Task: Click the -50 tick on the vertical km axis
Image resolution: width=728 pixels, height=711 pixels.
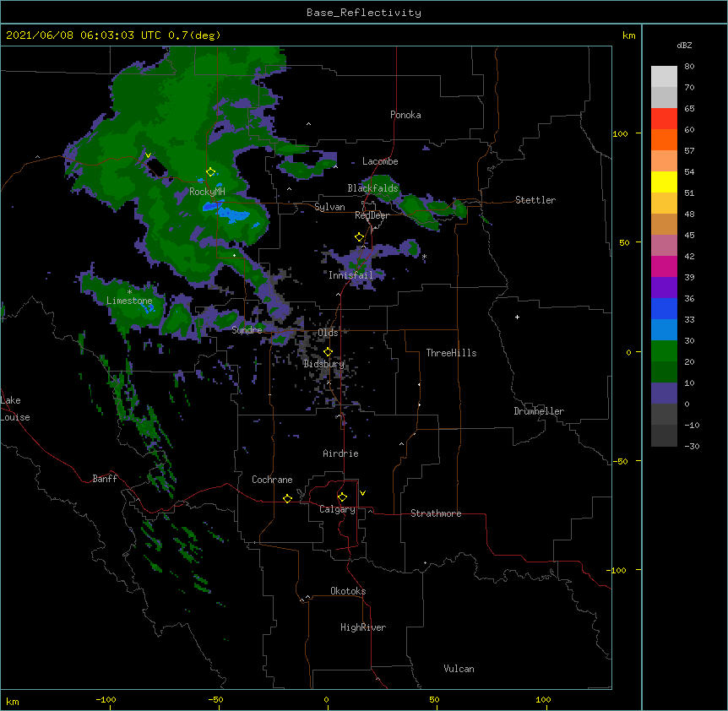Action: (620, 461)
